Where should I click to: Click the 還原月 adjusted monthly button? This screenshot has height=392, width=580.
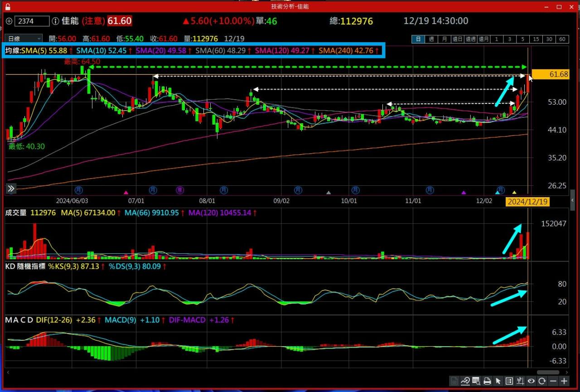coord(483,39)
